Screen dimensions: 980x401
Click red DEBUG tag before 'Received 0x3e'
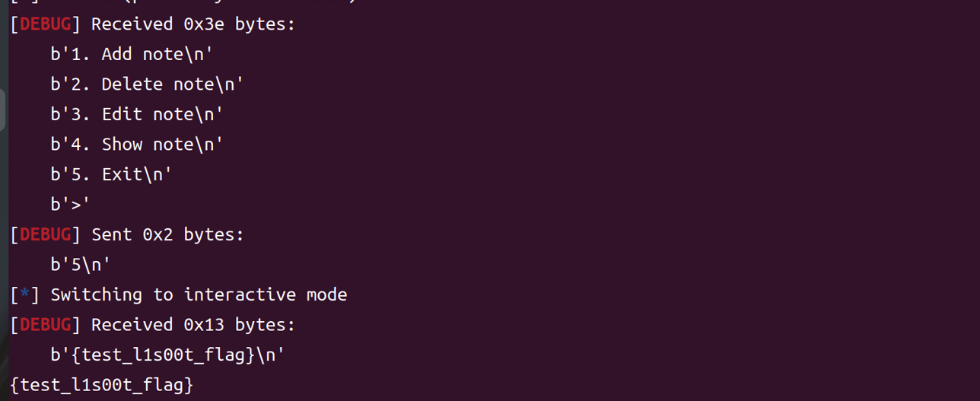tap(45, 24)
